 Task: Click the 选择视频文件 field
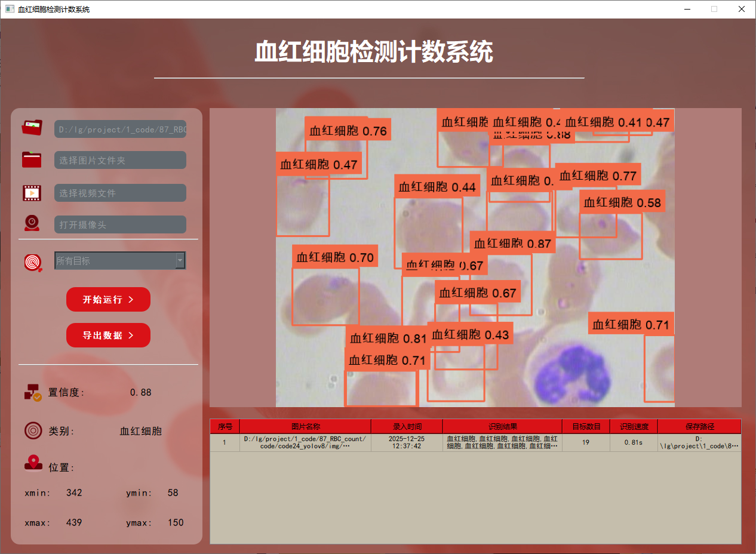coord(120,193)
